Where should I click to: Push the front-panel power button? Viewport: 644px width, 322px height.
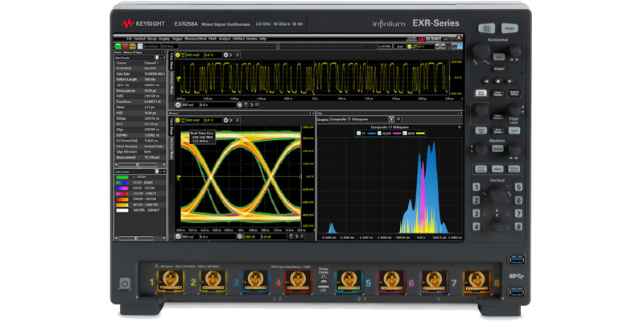(125, 283)
